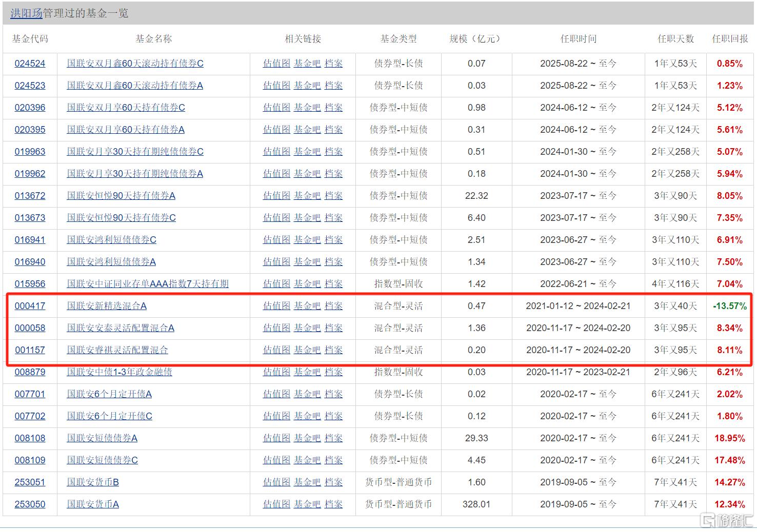Select the 328.01 fund size value
Viewport: 757px width, 532px height.
pyautogui.click(x=476, y=504)
